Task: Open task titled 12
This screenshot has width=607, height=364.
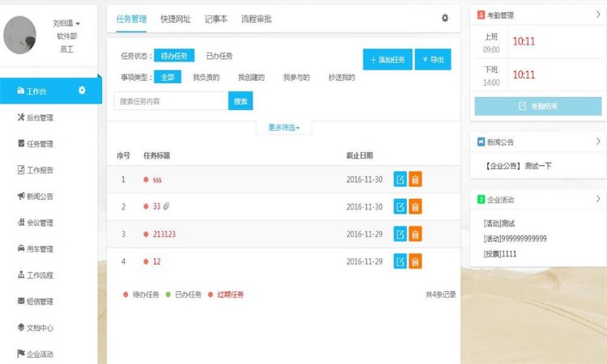Action: click(157, 261)
